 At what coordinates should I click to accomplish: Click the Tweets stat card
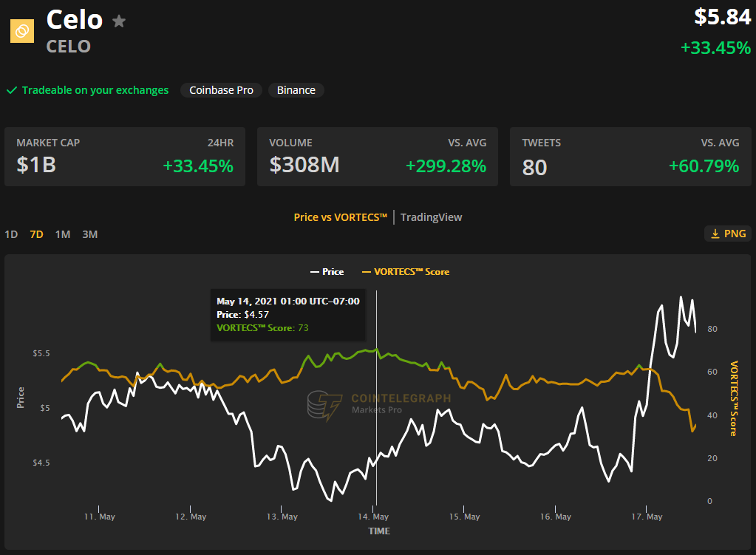(630, 157)
